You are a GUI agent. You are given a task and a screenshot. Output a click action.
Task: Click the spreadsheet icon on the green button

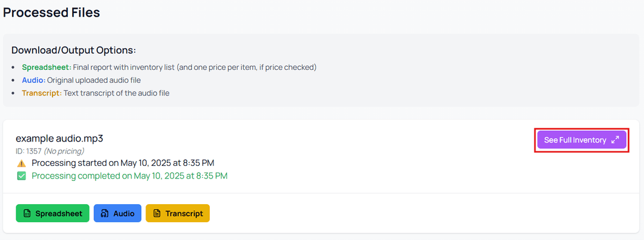click(27, 213)
